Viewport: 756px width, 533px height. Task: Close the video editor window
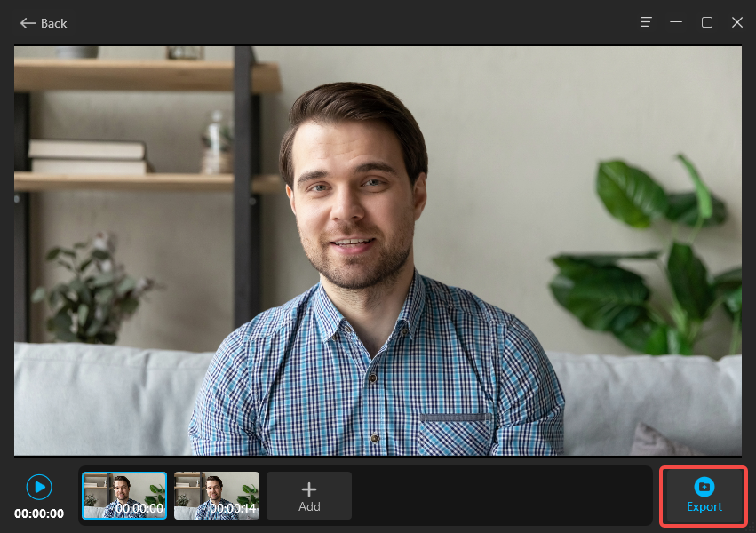click(737, 22)
